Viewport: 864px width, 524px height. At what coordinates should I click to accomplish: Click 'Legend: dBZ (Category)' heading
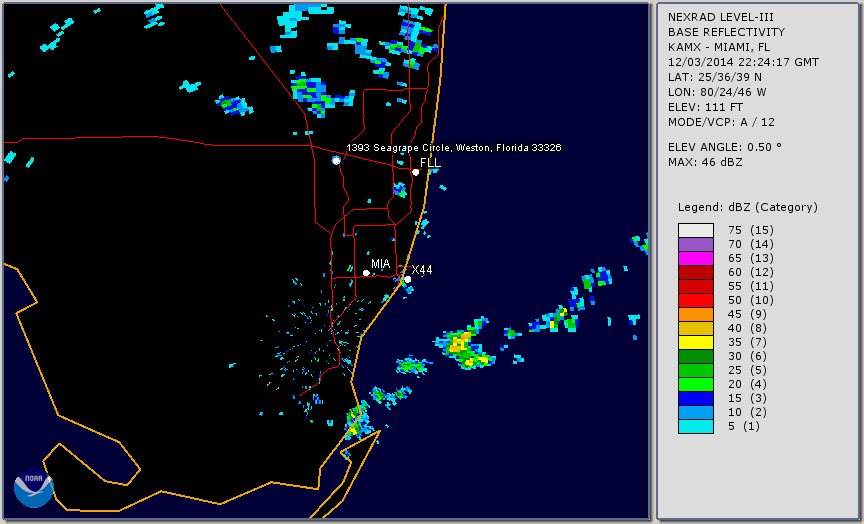click(748, 207)
